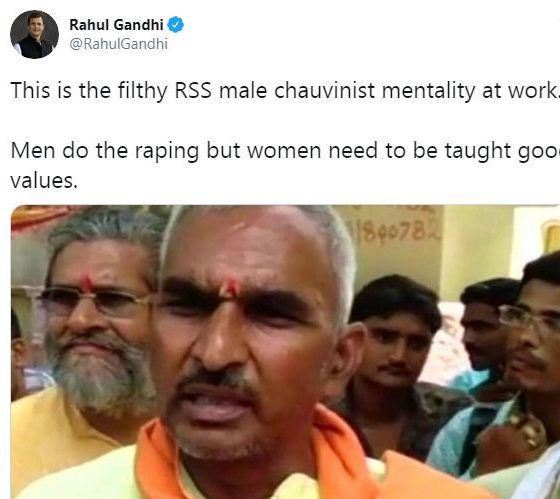
Task: Open Rahul Gandhi's round profile avatar
Action: [34, 34]
